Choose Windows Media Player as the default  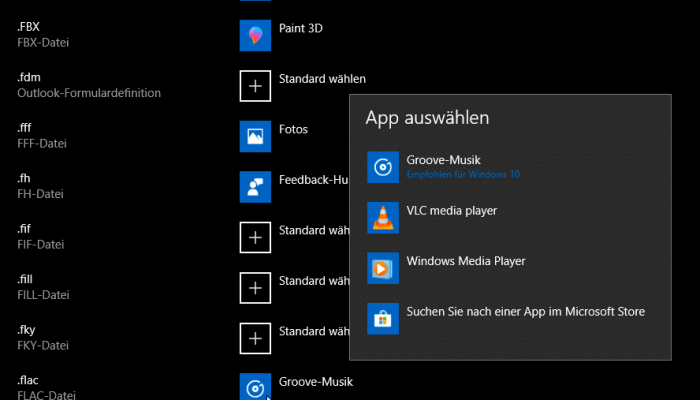[510, 268]
